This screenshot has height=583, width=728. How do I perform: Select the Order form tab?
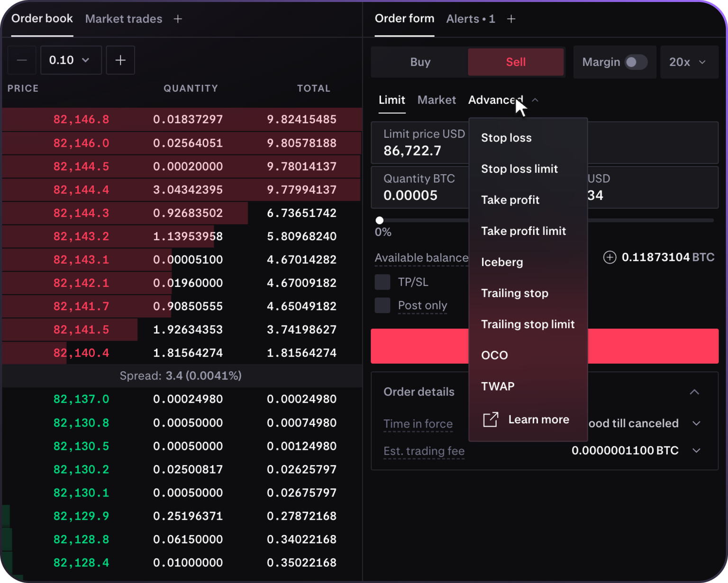(x=404, y=19)
